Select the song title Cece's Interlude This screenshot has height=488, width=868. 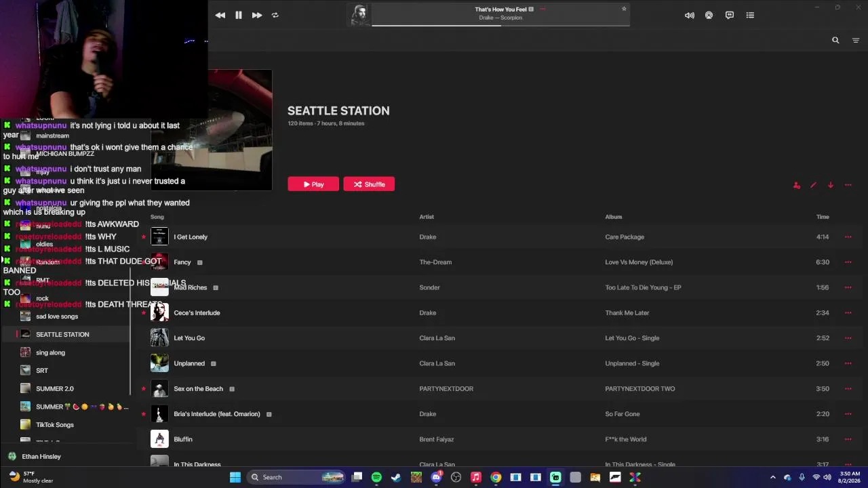point(197,313)
